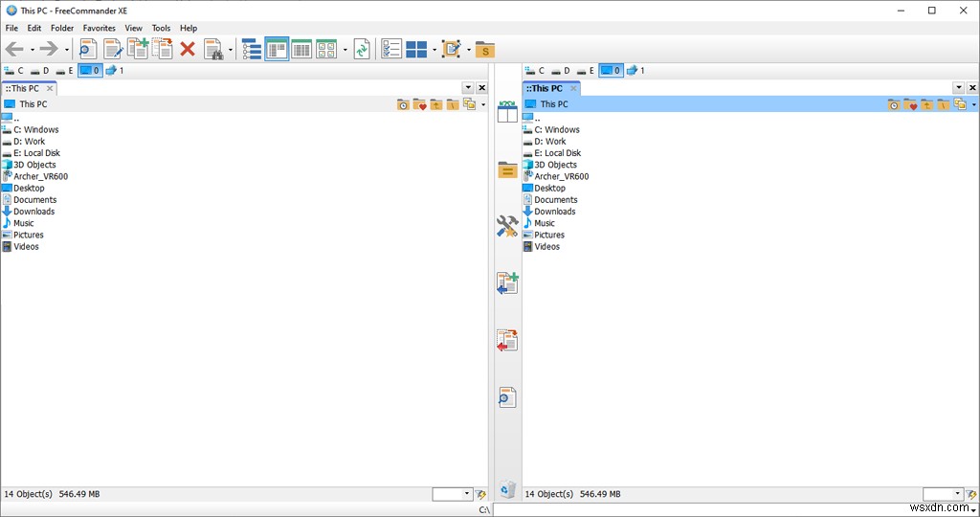This screenshot has width=980, height=517.
Task: Open the dropdown next to Search icon
Action: (x=230, y=50)
